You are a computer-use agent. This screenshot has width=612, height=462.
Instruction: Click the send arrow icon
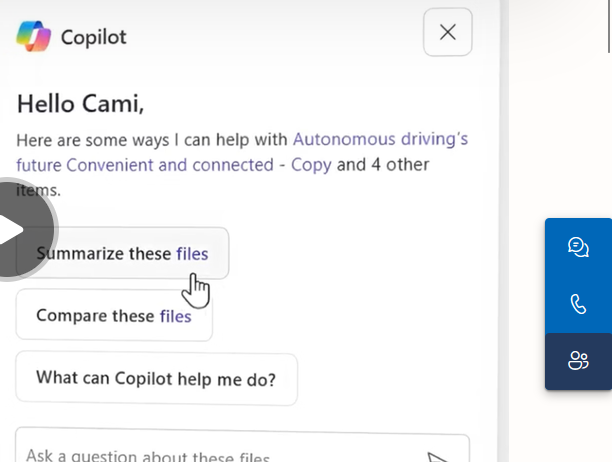(x=439, y=457)
